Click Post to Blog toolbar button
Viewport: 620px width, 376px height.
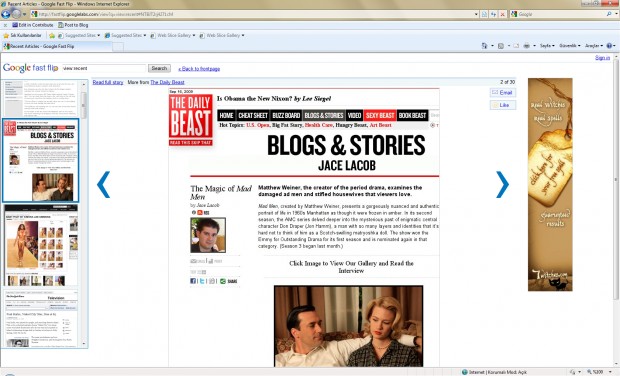click(x=73, y=25)
